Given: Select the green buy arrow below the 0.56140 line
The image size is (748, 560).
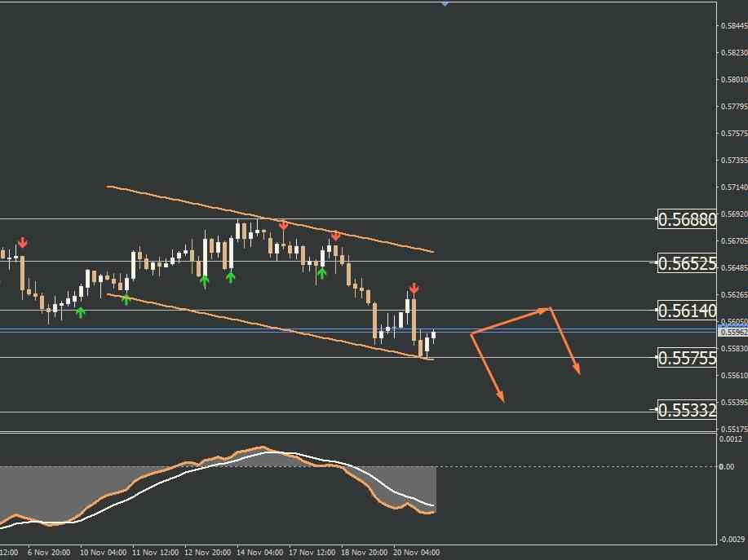Looking at the screenshot, I should (80, 313).
